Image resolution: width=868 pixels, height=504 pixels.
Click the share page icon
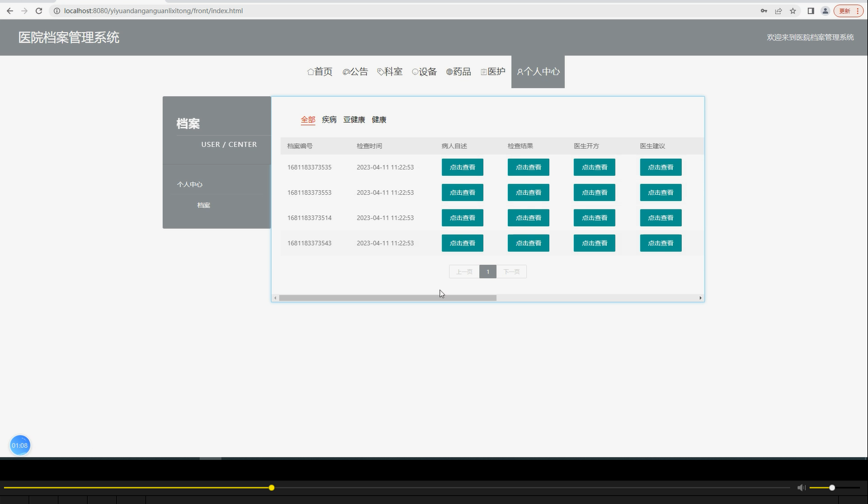(x=778, y=11)
